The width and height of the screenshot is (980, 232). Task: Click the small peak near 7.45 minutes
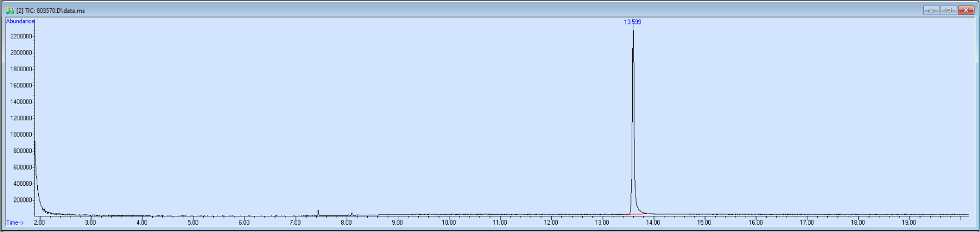point(318,212)
